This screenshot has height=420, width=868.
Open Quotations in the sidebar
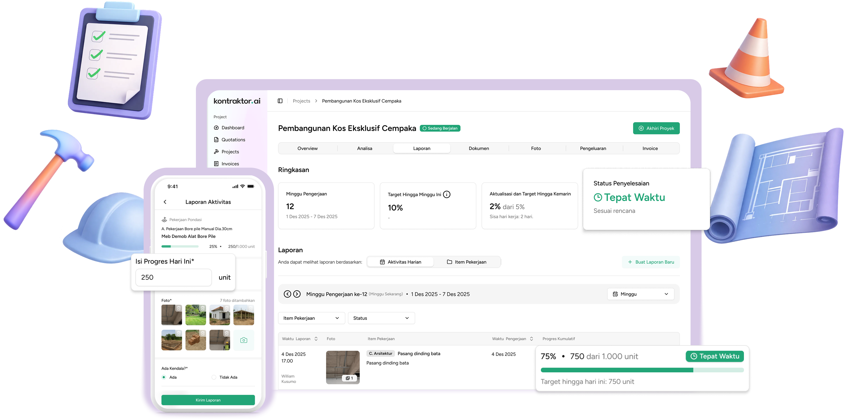pyautogui.click(x=229, y=140)
